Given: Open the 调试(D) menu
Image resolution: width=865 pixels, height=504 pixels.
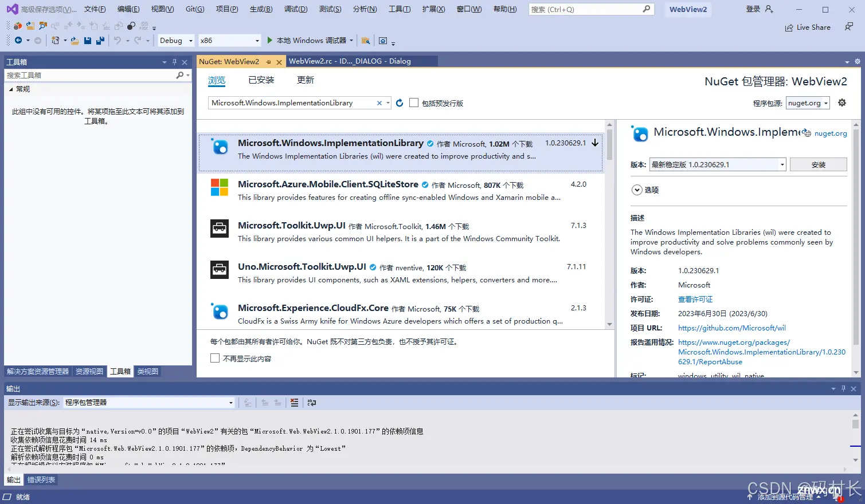Looking at the screenshot, I should pos(296,9).
